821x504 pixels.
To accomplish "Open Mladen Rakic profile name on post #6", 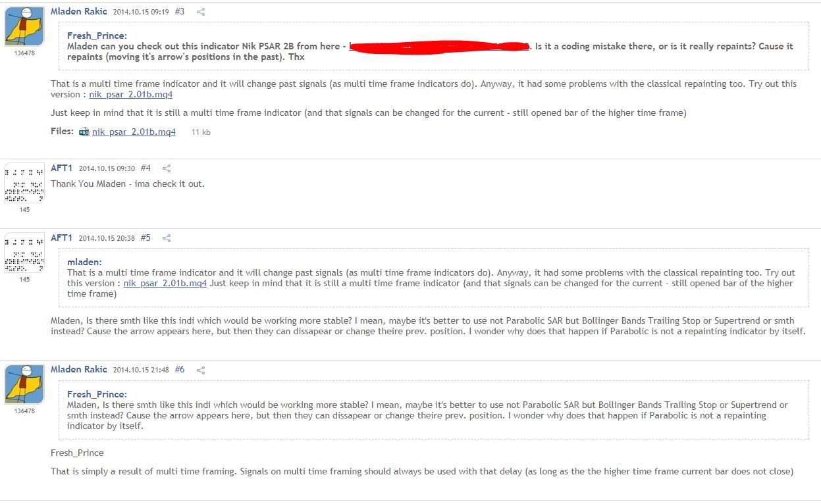I will pyautogui.click(x=79, y=370).
